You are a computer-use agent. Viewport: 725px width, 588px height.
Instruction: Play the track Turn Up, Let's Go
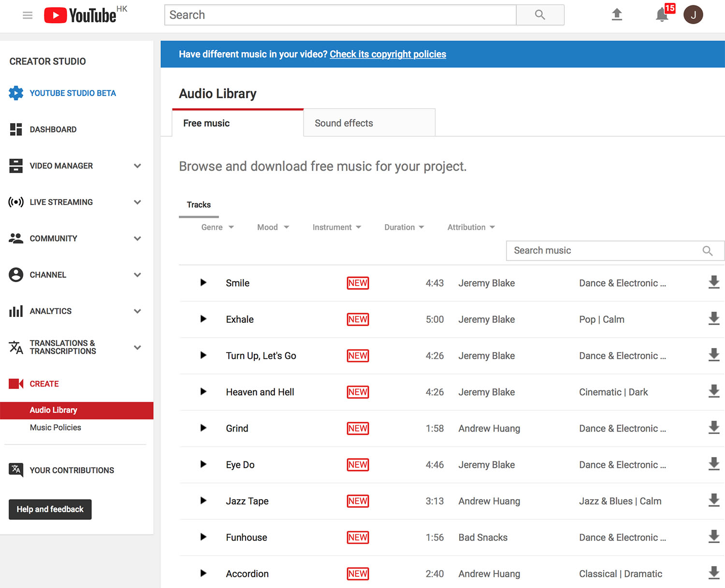tap(203, 355)
